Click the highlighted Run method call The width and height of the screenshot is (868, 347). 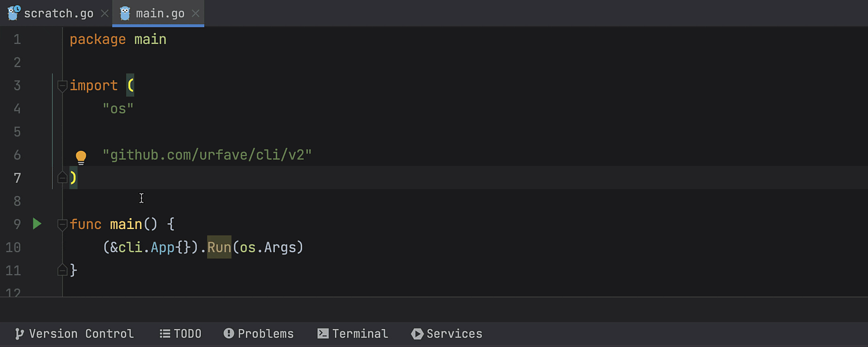[219, 248]
